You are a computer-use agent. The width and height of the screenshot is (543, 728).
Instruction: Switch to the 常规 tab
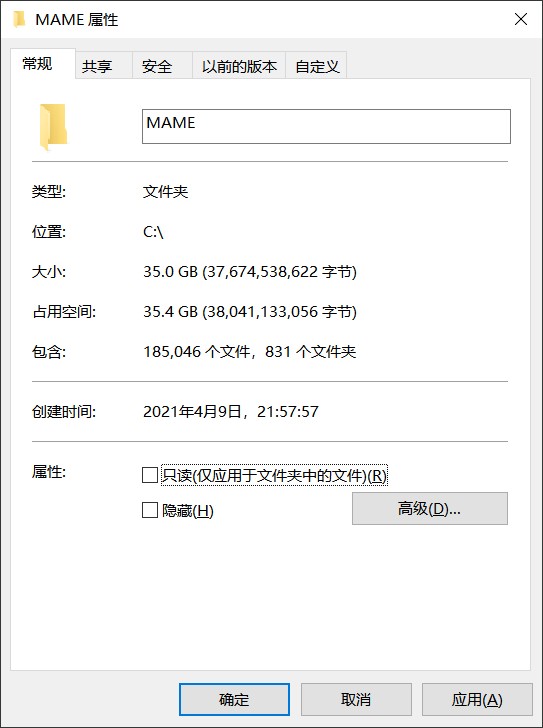coord(42,64)
